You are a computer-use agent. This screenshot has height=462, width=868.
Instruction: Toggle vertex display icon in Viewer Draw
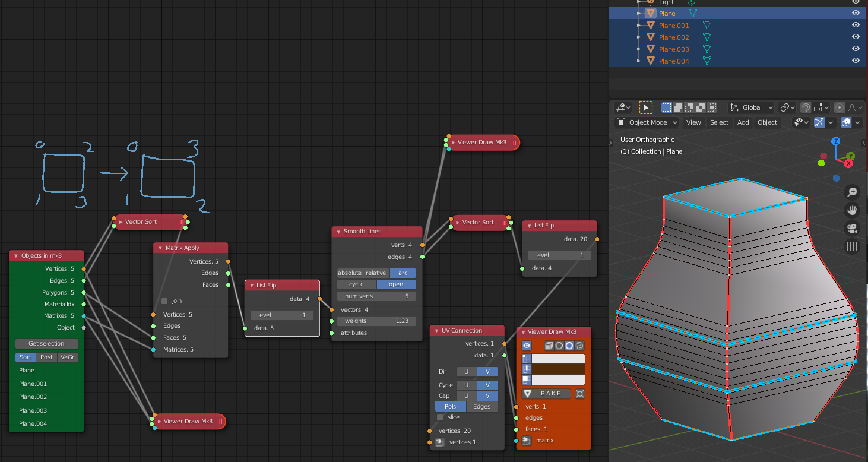(527, 359)
